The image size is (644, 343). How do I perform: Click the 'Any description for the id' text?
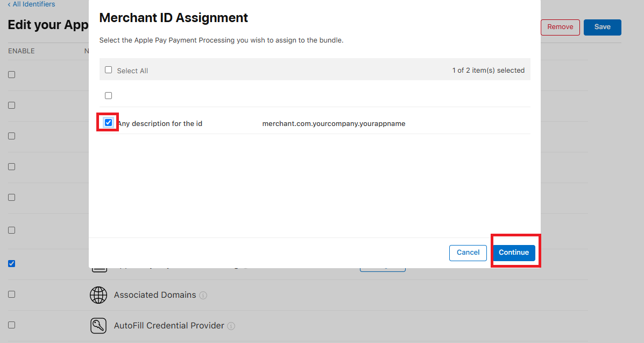click(x=160, y=124)
